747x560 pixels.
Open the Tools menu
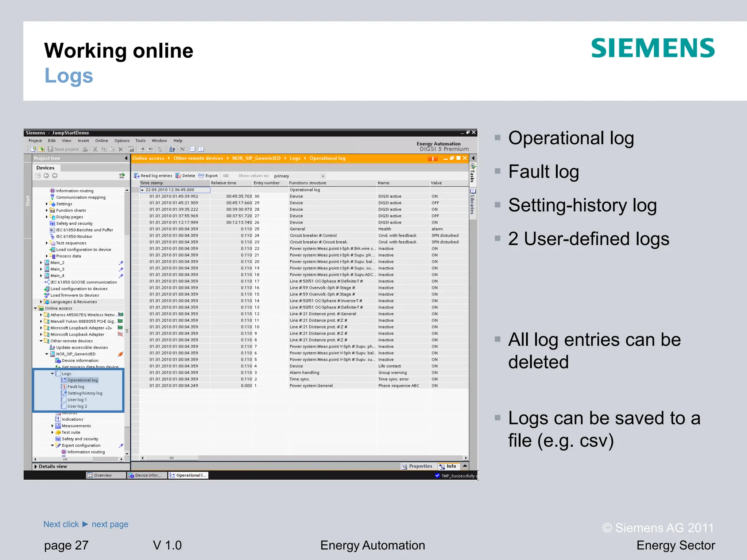140,141
